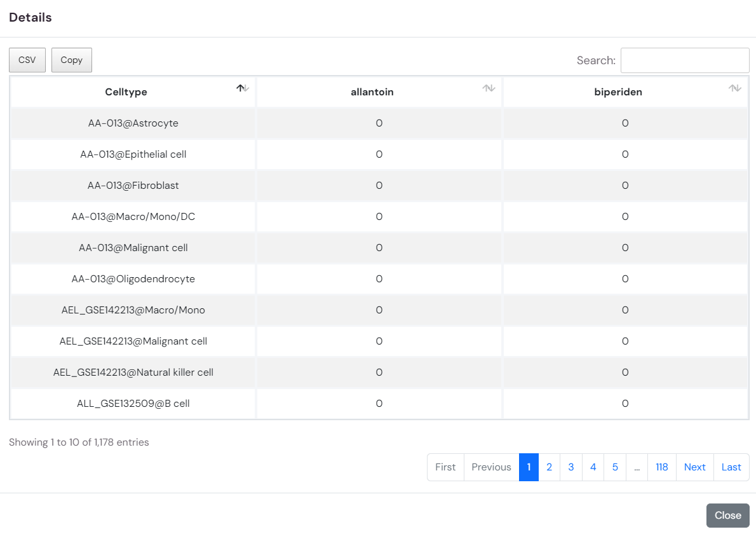Image resolution: width=756 pixels, height=534 pixels.
Task: Jump to page 118
Action: 662,467
